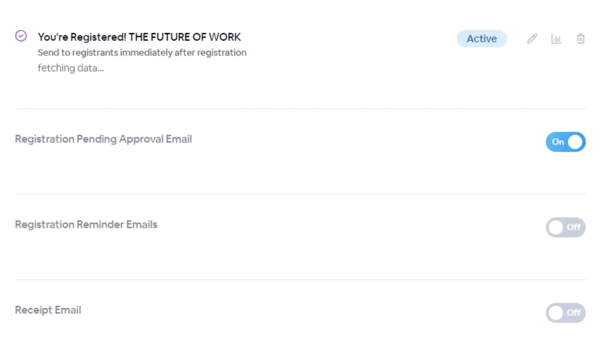Click the 'On' text inside the blue switch
Viewport: 600px width, 360px height.
[558, 142]
